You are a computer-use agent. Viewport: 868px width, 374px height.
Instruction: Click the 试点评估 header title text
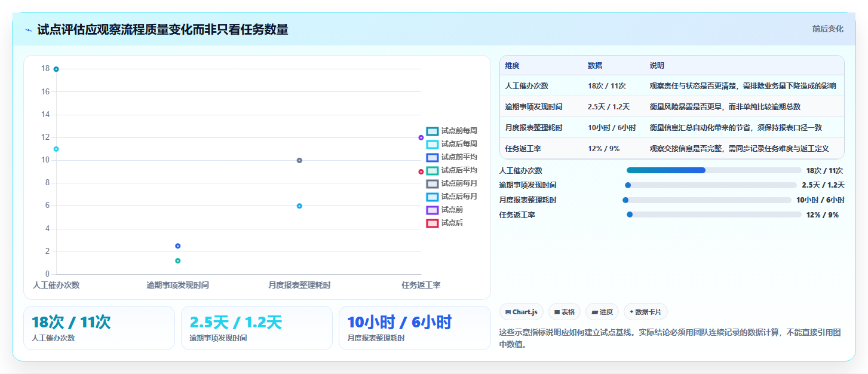pos(162,29)
